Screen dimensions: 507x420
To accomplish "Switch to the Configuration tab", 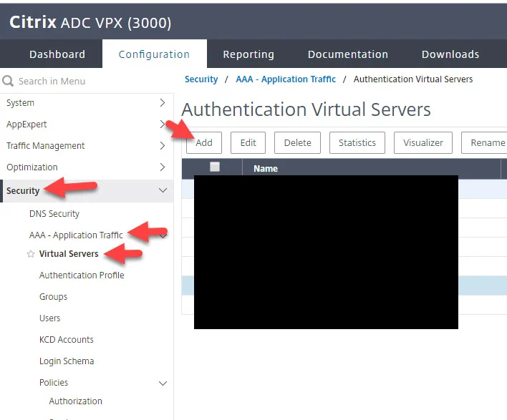I will [x=154, y=54].
